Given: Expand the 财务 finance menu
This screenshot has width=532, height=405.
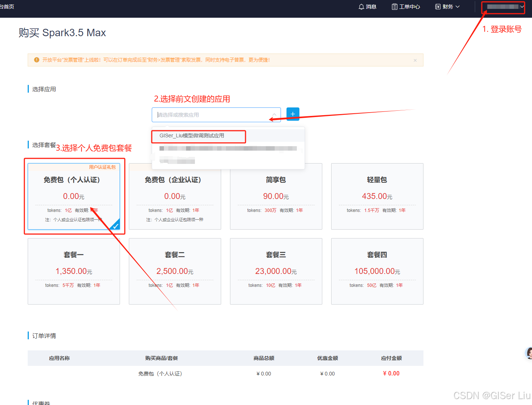Looking at the screenshot, I should [447, 7].
